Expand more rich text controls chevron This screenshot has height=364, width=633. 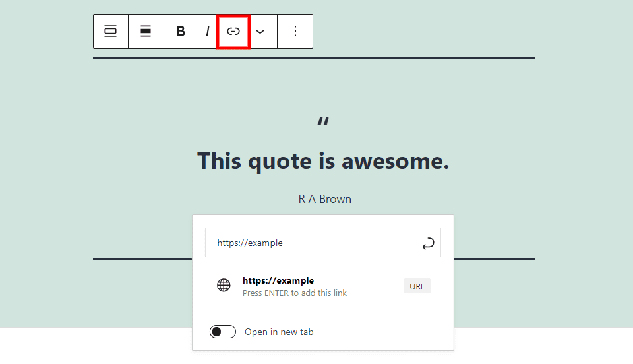[260, 32]
